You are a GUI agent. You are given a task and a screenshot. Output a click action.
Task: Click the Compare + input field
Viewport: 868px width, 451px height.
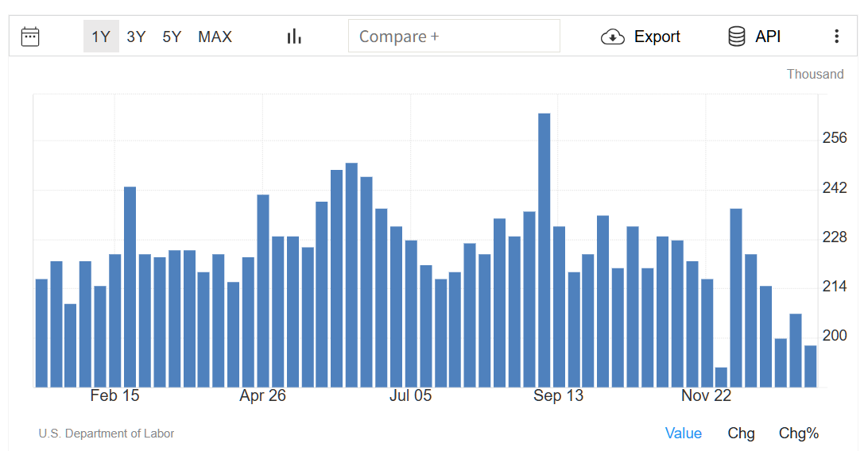tap(454, 37)
